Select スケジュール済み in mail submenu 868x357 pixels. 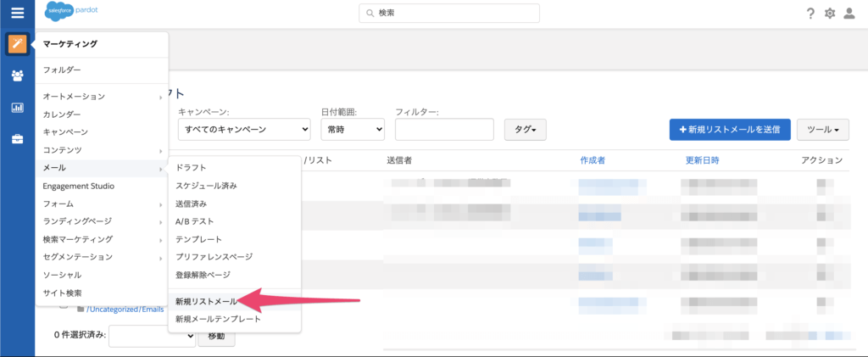point(235,186)
